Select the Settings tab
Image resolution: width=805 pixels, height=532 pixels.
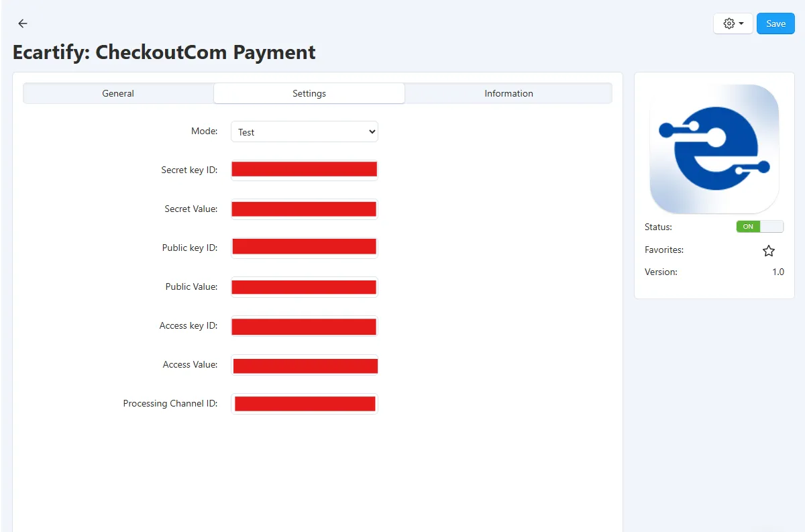coord(309,93)
